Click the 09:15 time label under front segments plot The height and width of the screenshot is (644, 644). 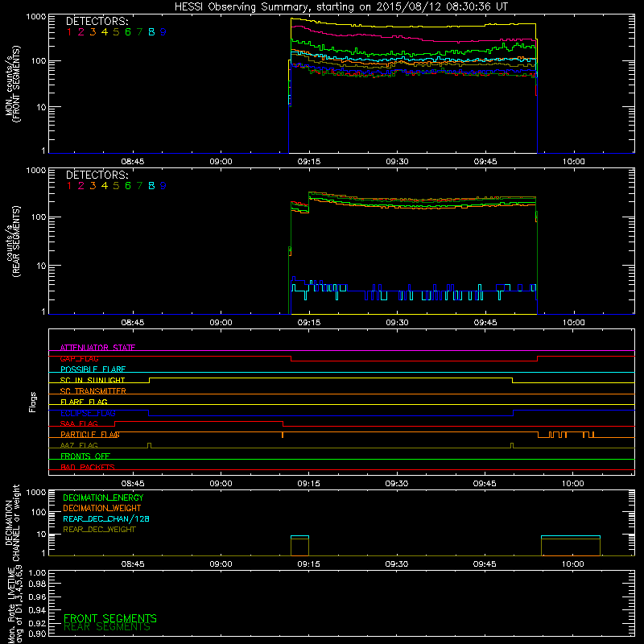point(309,162)
